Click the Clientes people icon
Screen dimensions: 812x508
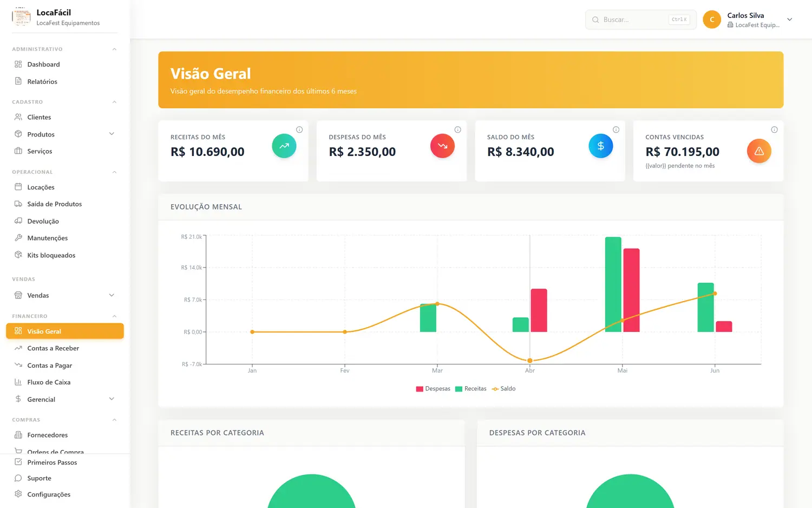coord(18,117)
